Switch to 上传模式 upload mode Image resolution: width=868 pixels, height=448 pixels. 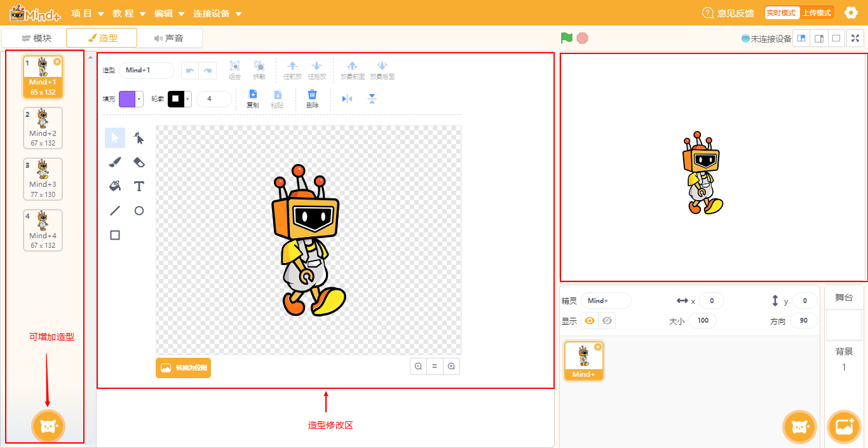pos(817,13)
